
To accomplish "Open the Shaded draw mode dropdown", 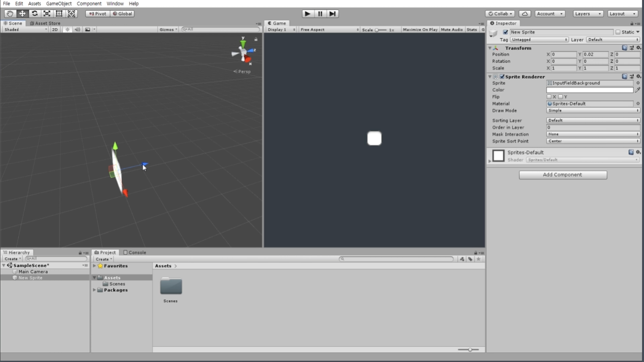I will tap(25, 29).
